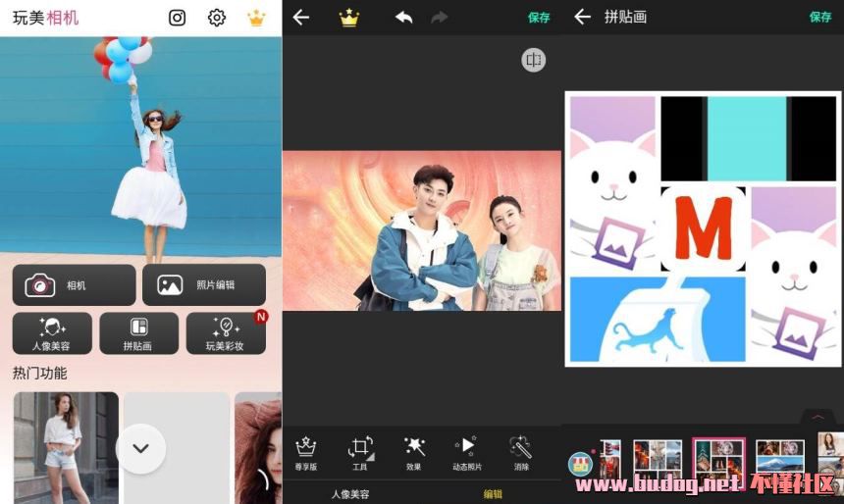Tap the couple photo in editor canvas
The width and height of the screenshot is (844, 504).
click(422, 230)
